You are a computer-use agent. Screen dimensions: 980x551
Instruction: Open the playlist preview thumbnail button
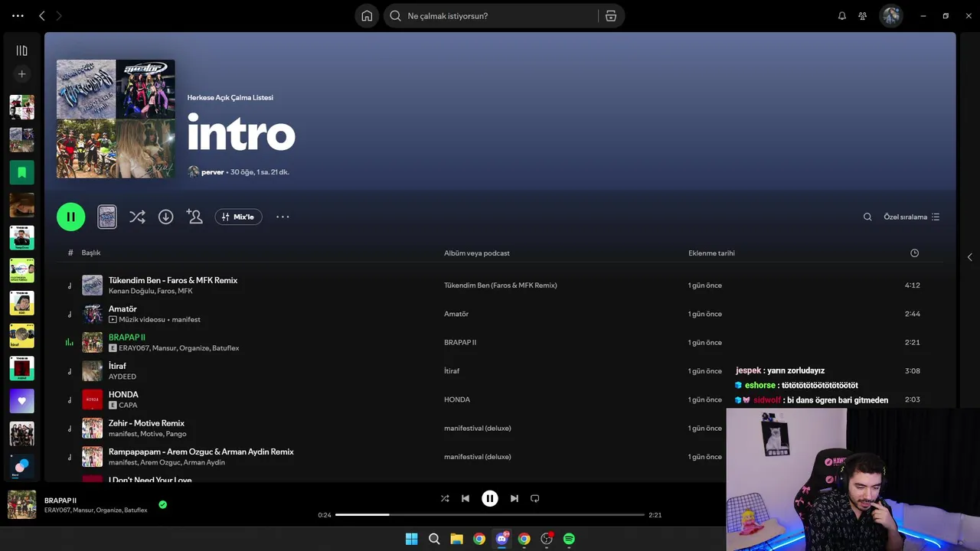[x=107, y=217]
